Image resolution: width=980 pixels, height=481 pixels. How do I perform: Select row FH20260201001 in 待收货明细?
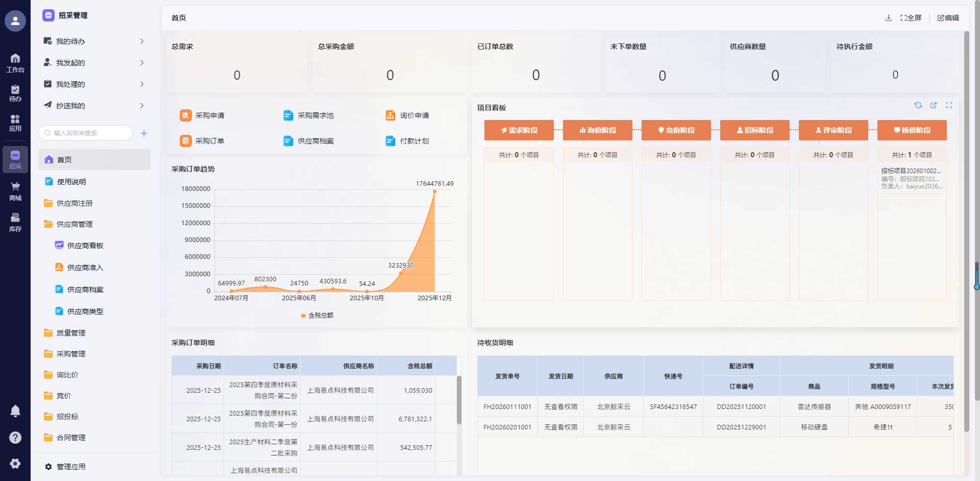tap(716, 427)
